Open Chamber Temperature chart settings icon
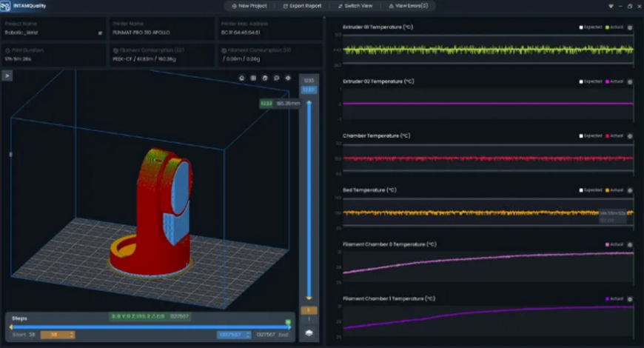Image resolution: width=644 pixels, height=348 pixels. coord(630,136)
